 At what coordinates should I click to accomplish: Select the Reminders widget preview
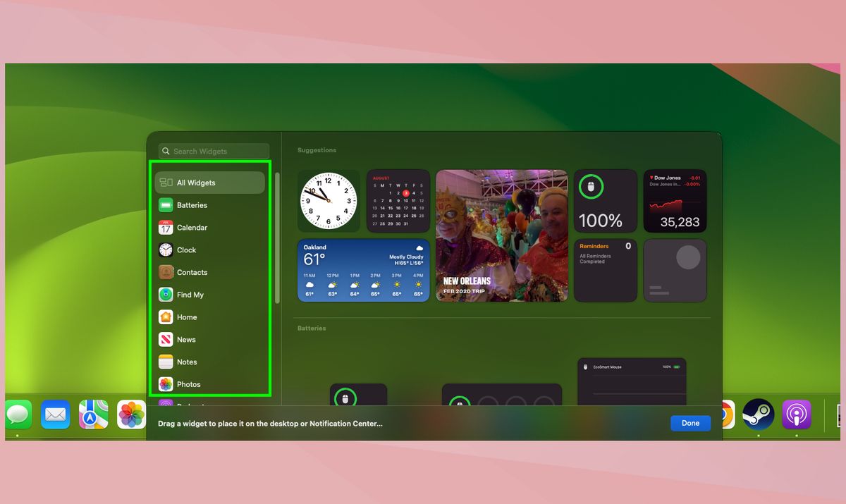(x=605, y=270)
